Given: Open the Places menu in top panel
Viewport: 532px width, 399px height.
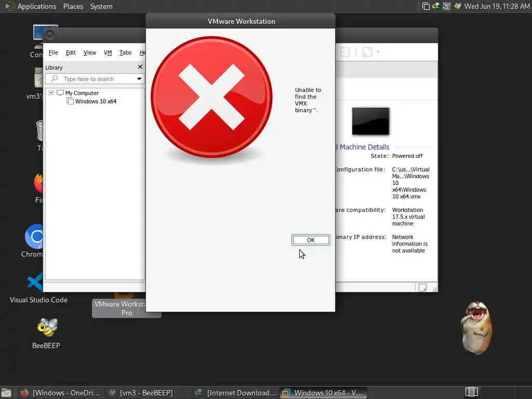Looking at the screenshot, I should point(73,6).
